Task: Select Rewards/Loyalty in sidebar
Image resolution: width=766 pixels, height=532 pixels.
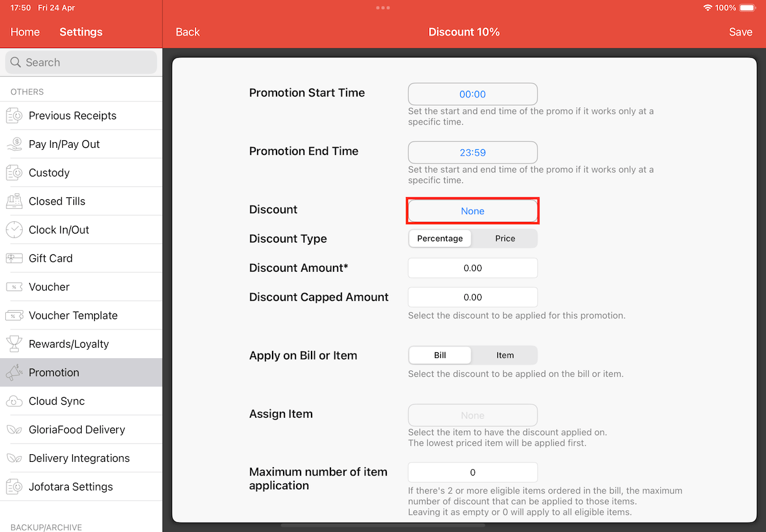Action: (x=81, y=344)
